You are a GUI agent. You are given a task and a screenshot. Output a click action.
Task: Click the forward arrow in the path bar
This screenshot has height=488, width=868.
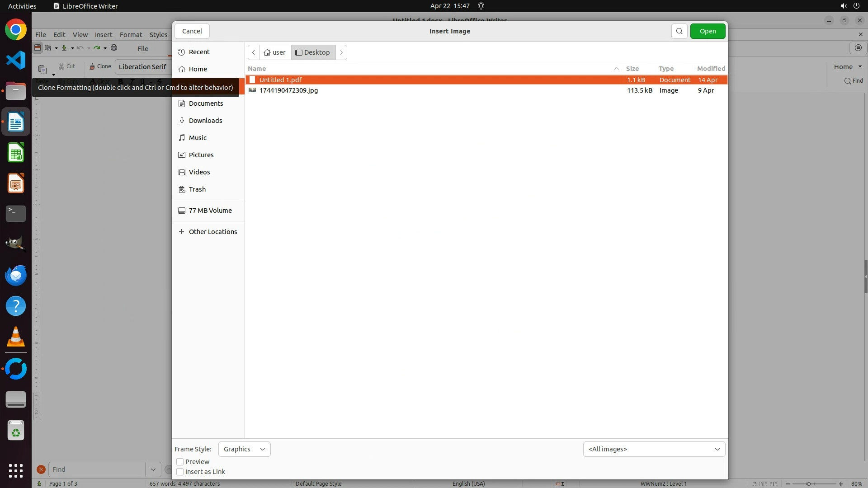[341, 52]
